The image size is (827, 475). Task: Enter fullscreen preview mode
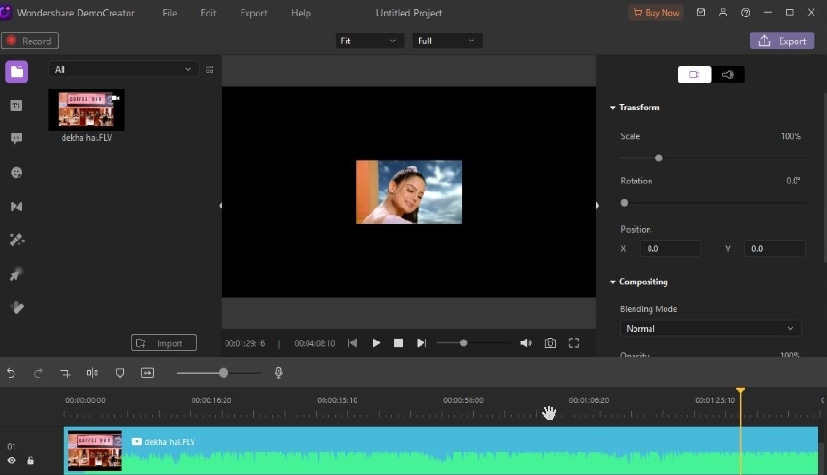coord(574,343)
